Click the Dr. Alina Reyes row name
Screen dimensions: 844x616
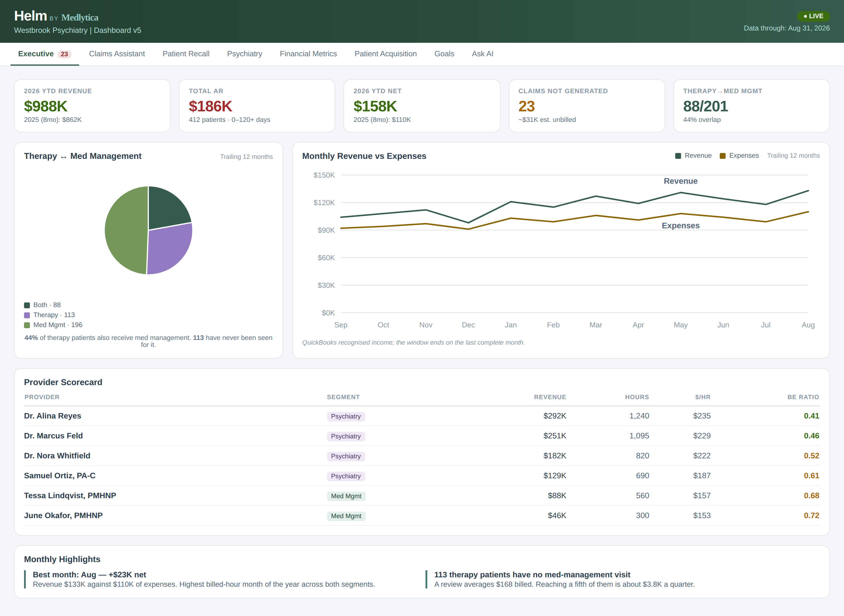52,416
